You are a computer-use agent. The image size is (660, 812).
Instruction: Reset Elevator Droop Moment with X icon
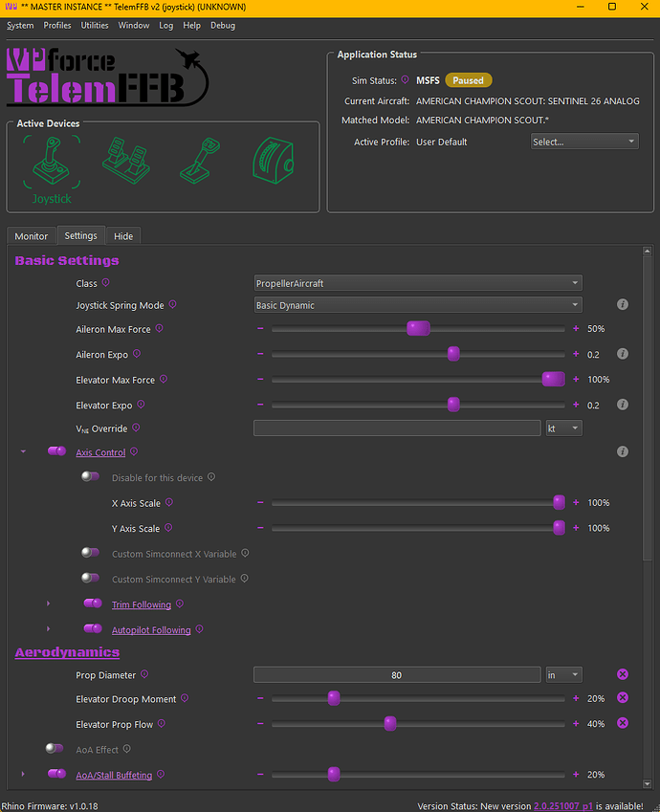(622, 699)
